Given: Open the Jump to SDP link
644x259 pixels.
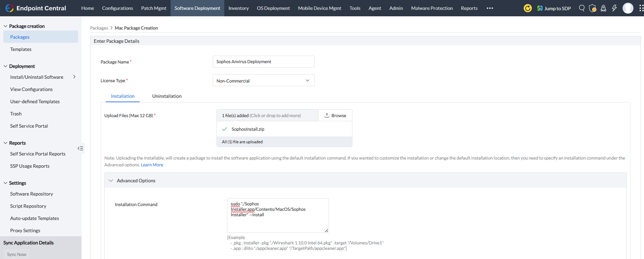Looking at the screenshot, I should point(554,8).
